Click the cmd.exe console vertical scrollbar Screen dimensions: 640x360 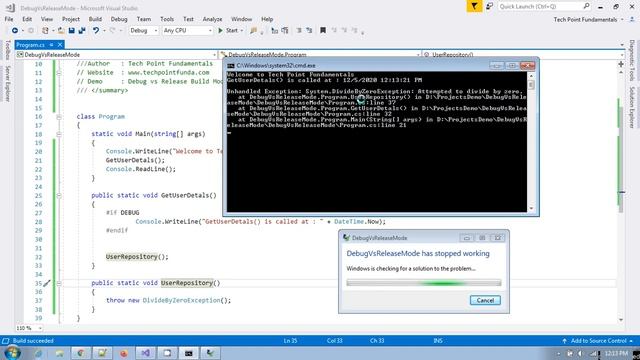(x=531, y=142)
